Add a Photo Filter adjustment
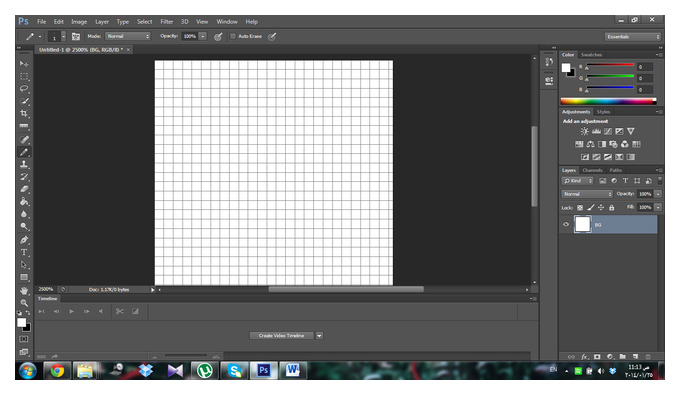Image resolution: width=680 pixels, height=395 pixels. [613, 144]
